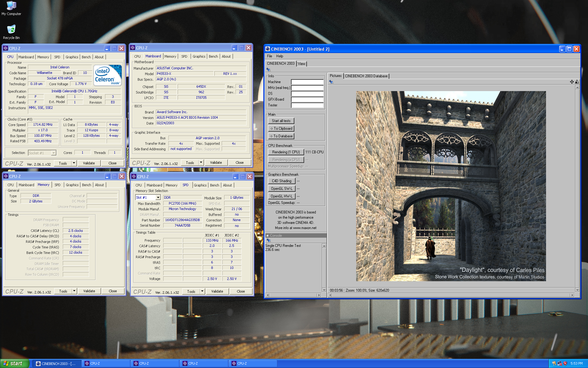The image size is (588, 368).
Task: Click the GFX-Board input field
Action: 307,99
